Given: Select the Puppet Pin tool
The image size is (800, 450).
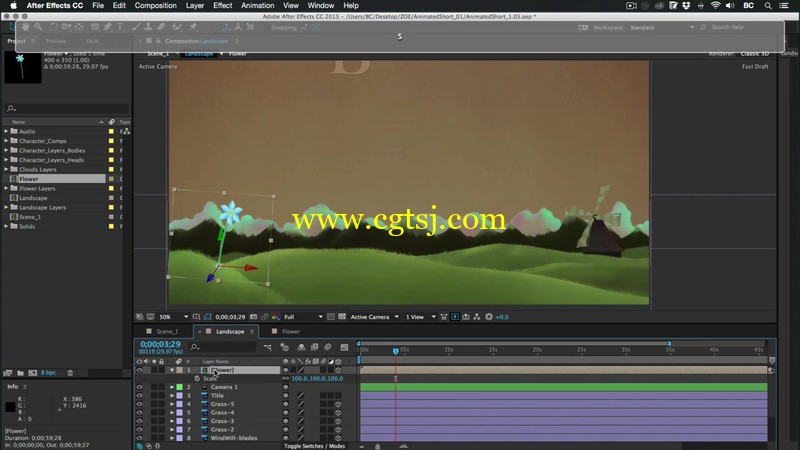Looking at the screenshot, I should click(x=193, y=27).
